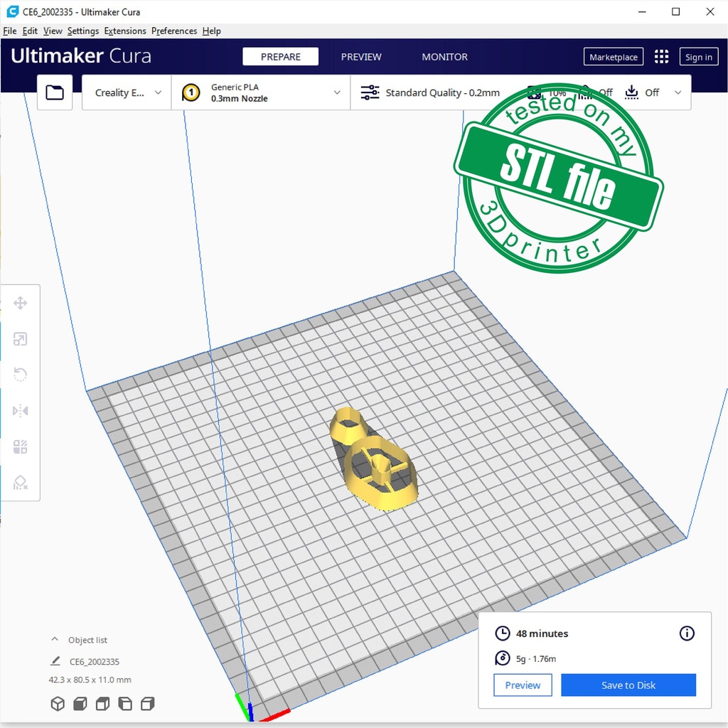Click the Marketplace button
728x728 pixels.
tap(614, 57)
